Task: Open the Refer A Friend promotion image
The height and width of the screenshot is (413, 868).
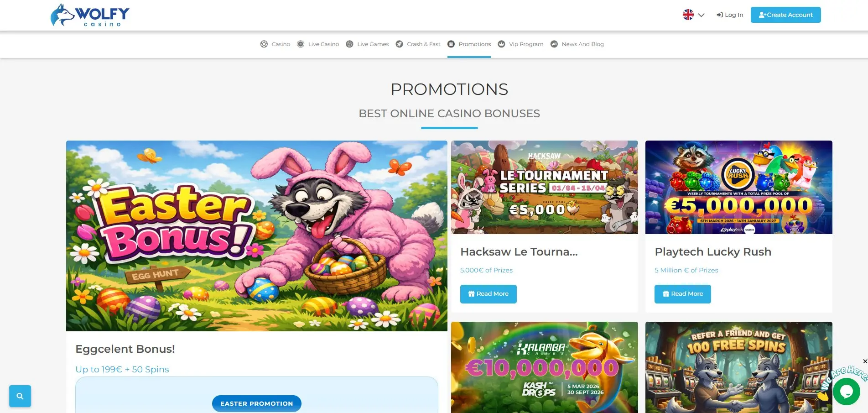Action: (x=738, y=367)
